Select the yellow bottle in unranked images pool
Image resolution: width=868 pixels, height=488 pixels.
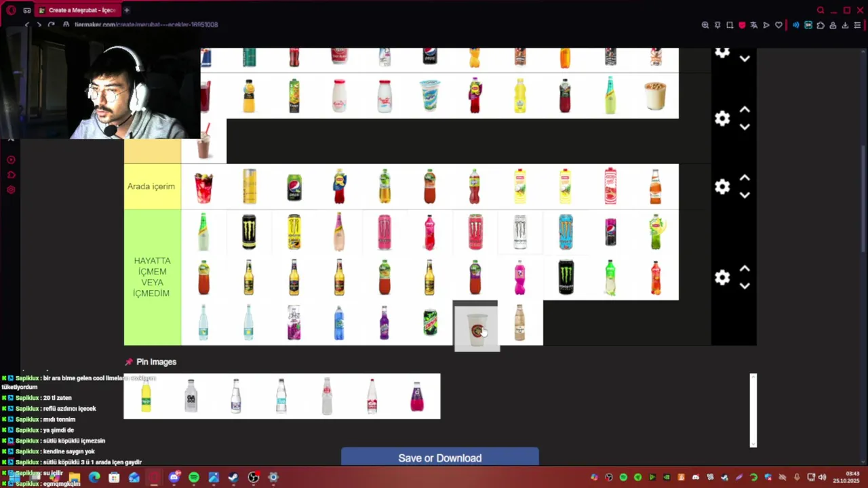click(x=146, y=396)
